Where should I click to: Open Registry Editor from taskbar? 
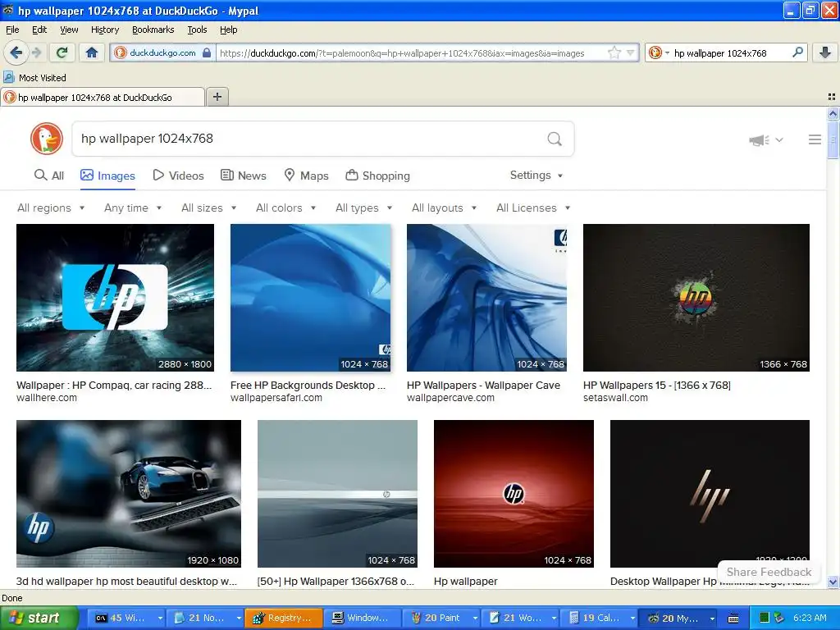[284, 618]
